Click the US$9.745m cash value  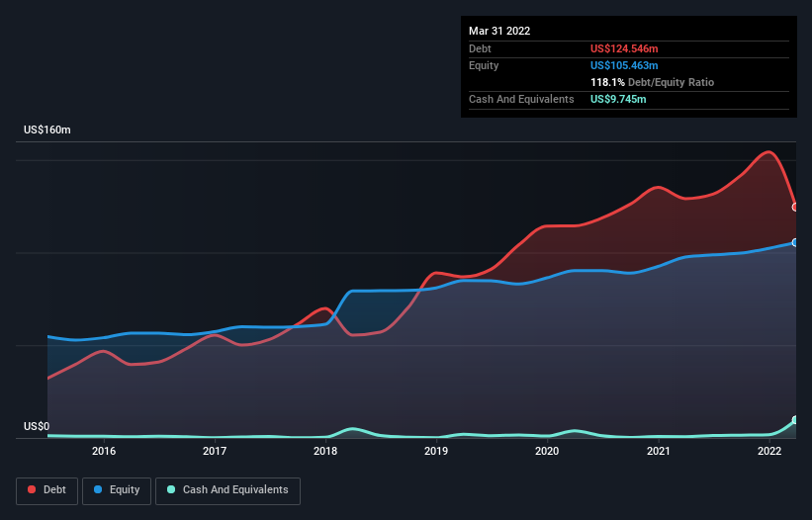pyautogui.click(x=618, y=99)
